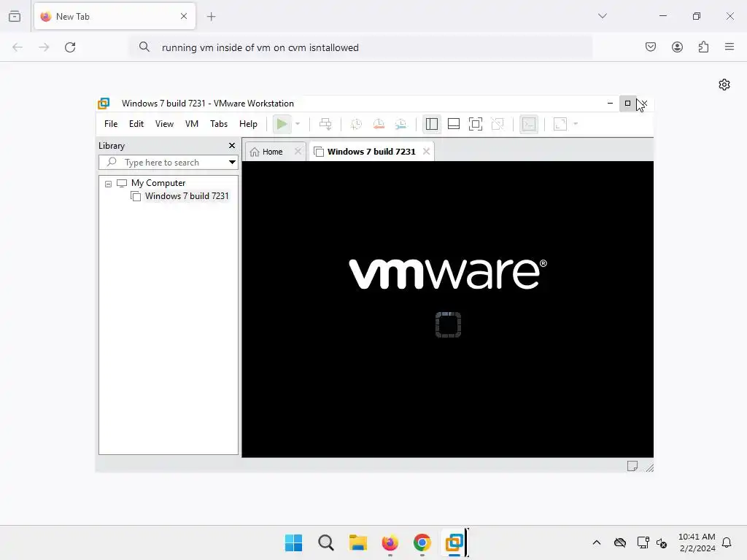Open the Tabs menu

tap(219, 124)
